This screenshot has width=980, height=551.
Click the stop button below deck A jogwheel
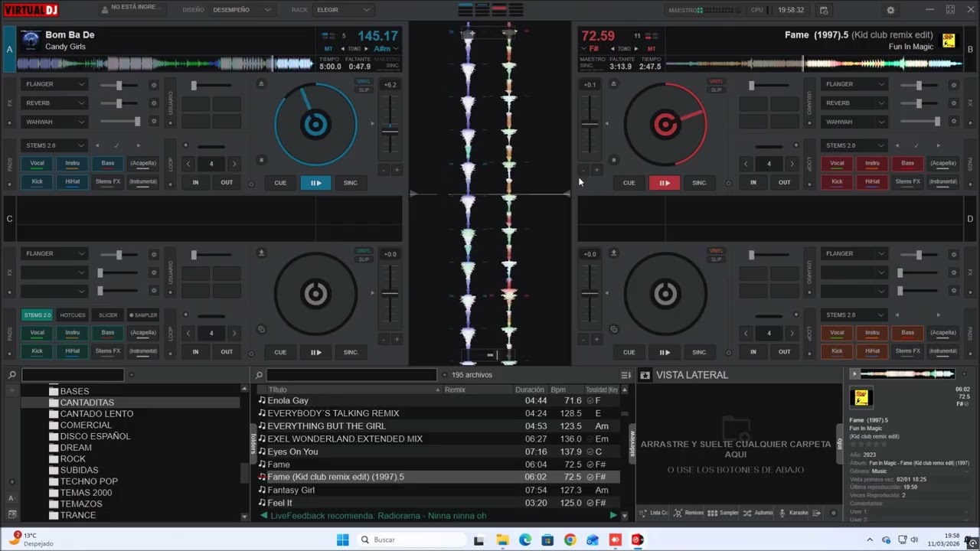261,160
